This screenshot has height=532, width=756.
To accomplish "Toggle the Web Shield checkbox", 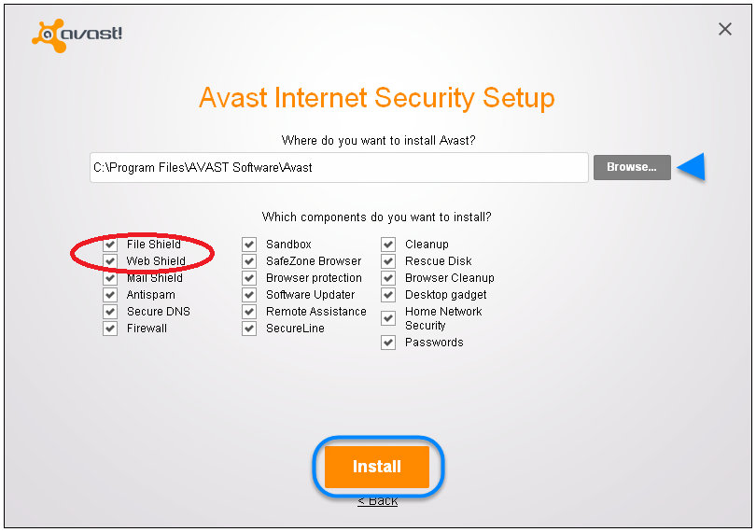I will coord(110,261).
